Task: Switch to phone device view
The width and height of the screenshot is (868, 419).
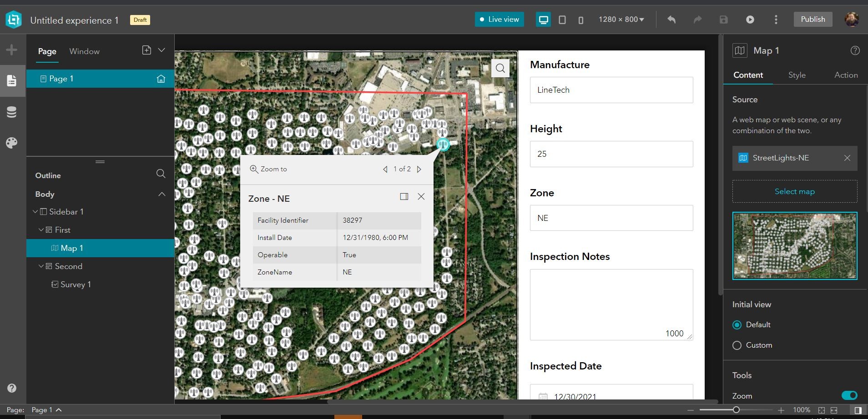Action: [x=581, y=20]
